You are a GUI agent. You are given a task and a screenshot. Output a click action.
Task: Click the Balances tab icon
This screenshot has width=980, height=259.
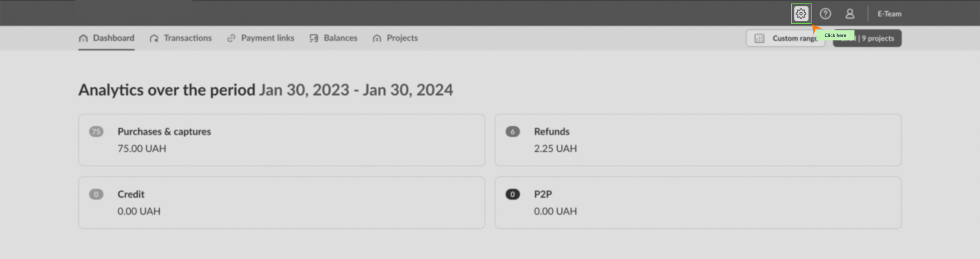click(x=314, y=38)
